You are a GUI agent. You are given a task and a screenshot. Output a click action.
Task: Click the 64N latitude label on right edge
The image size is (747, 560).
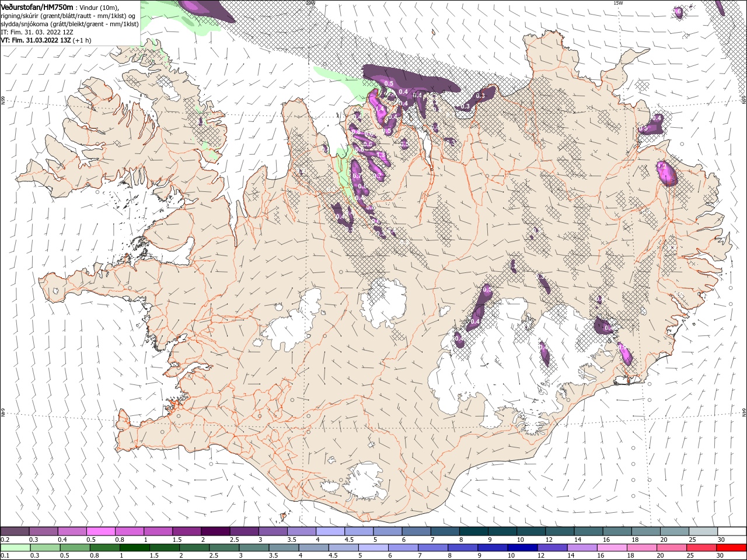(743, 412)
